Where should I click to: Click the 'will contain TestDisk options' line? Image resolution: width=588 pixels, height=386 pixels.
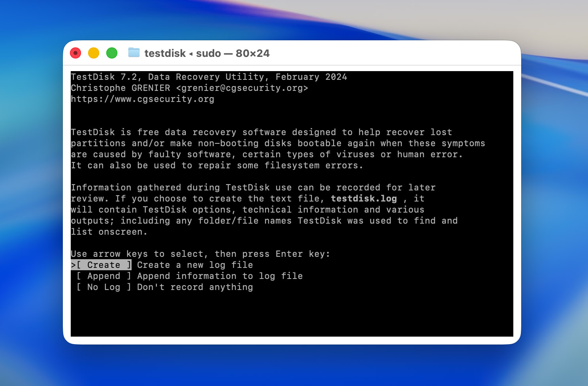pos(248,209)
